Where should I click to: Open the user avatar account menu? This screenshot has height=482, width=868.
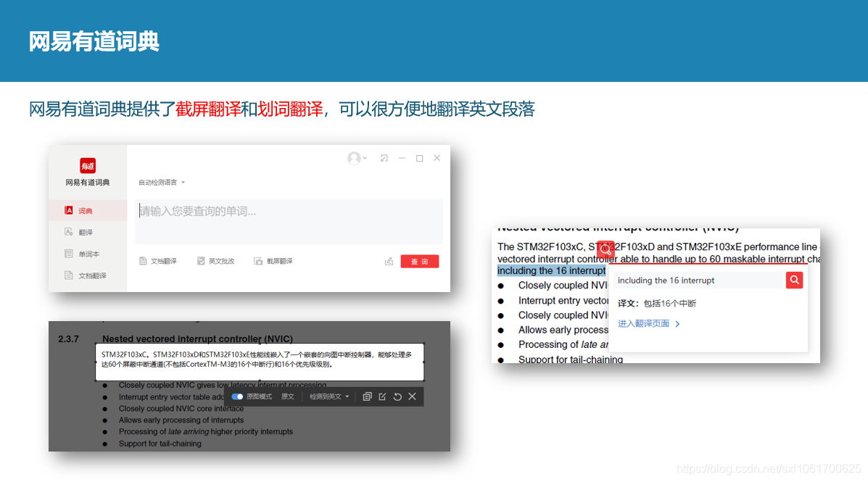(x=357, y=158)
